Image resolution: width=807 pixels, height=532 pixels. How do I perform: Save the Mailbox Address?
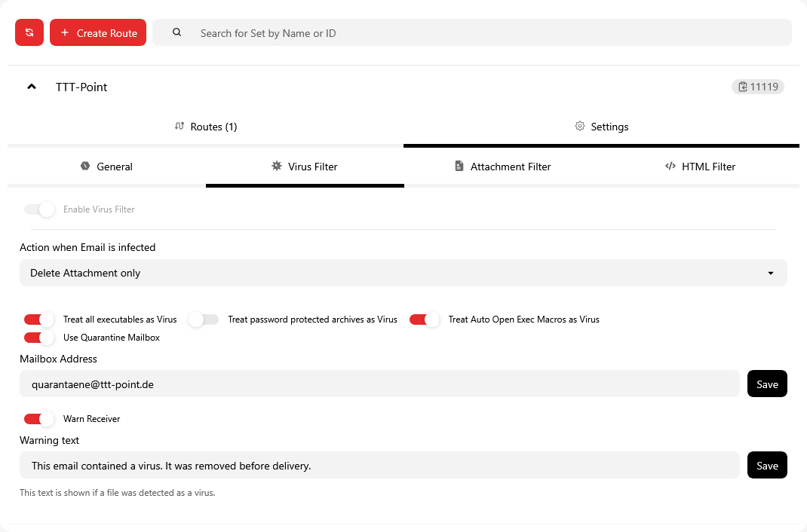(767, 384)
